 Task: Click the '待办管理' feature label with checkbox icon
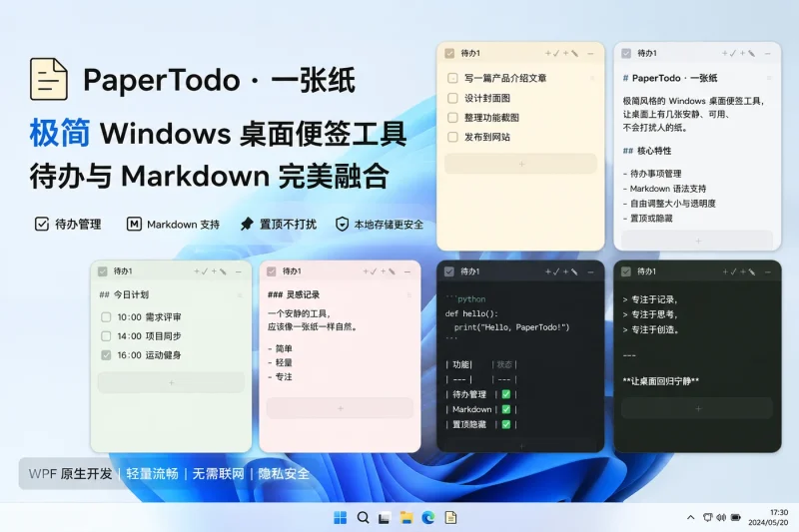68,224
